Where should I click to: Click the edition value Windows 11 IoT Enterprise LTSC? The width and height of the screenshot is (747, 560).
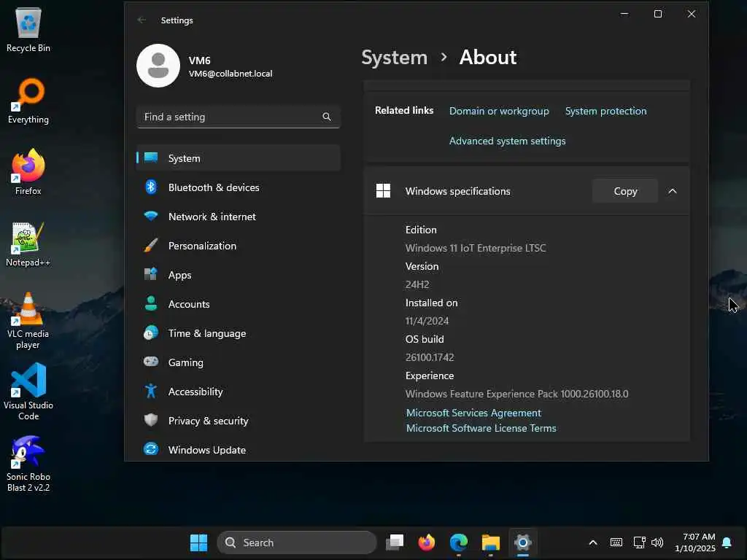(476, 248)
